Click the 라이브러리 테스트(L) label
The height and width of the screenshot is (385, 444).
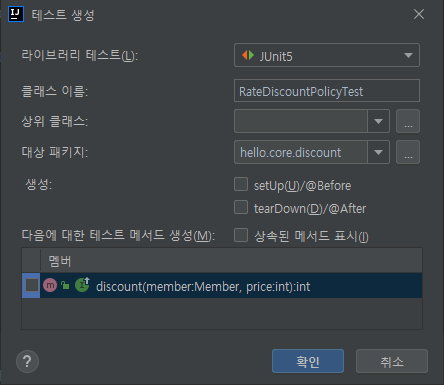pos(80,55)
